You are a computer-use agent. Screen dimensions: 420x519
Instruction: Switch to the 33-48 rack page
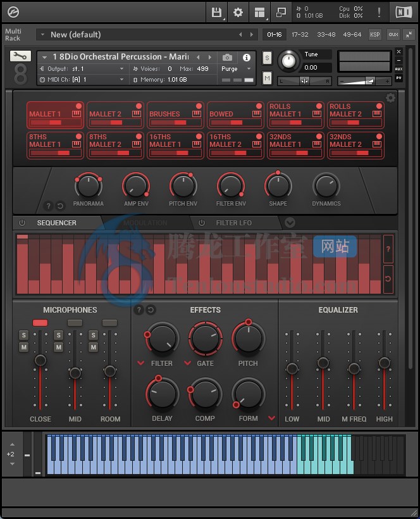pos(326,34)
